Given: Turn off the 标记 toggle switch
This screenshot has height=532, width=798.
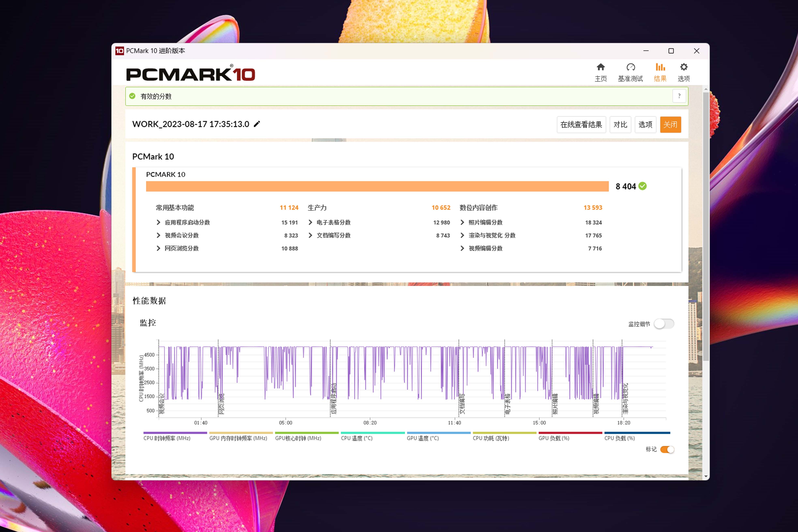Looking at the screenshot, I should click(667, 449).
